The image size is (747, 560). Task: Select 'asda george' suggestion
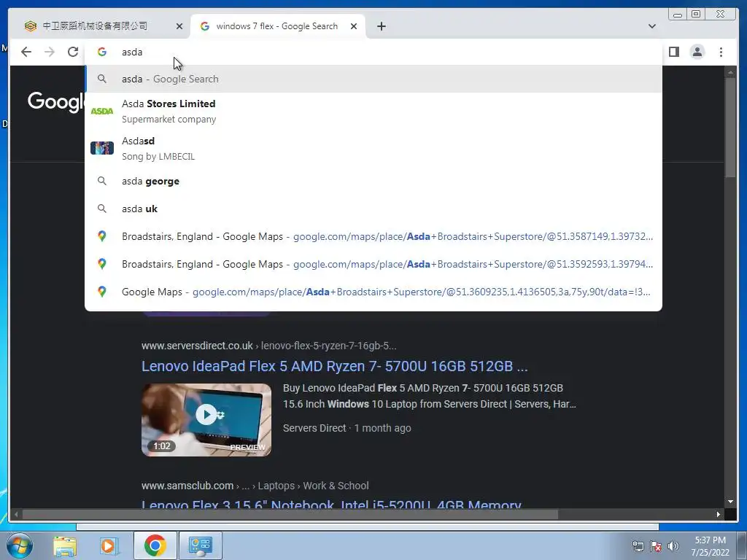tap(374, 182)
